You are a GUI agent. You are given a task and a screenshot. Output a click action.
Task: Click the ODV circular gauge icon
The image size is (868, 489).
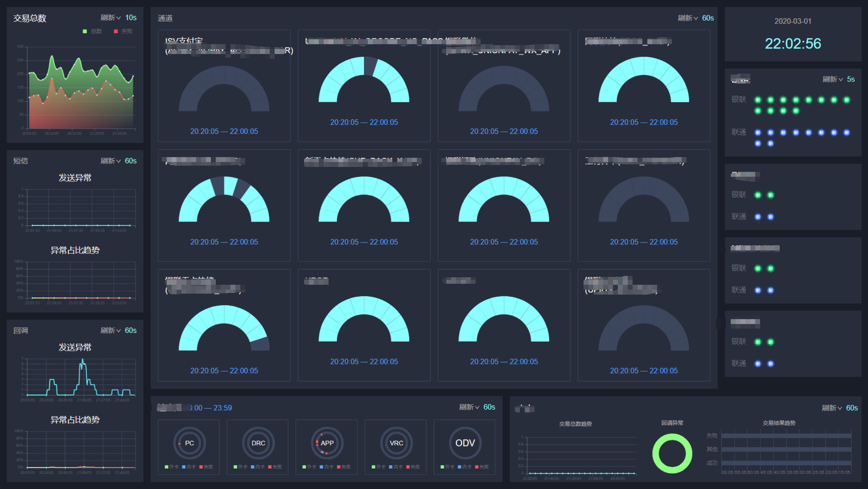point(465,443)
